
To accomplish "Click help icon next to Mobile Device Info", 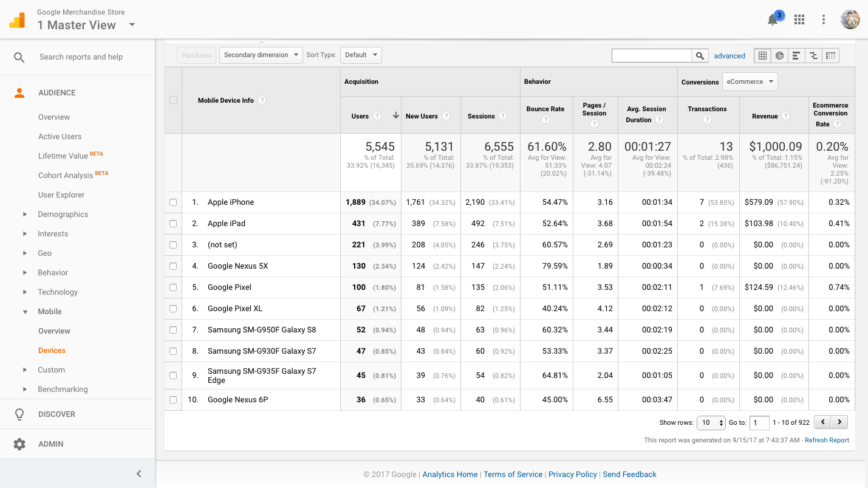I will tap(262, 100).
